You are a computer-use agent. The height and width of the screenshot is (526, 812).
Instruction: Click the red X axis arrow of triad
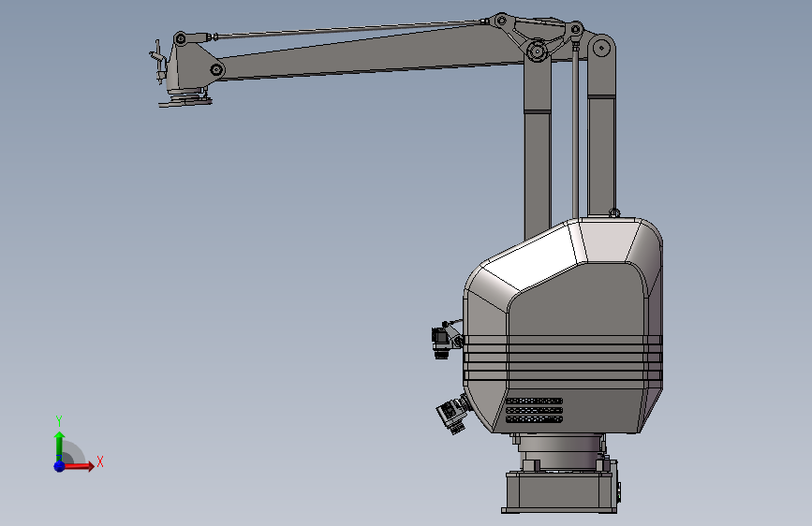pyautogui.click(x=79, y=466)
